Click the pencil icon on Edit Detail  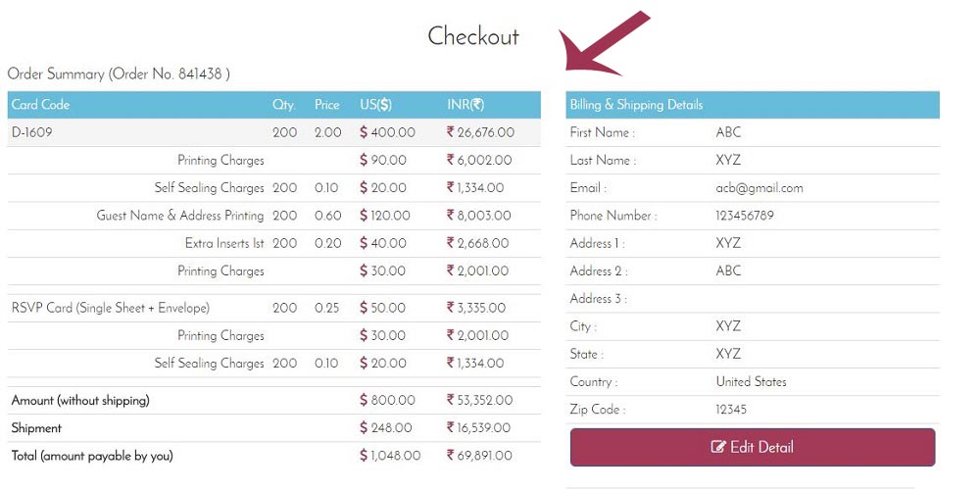(718, 447)
